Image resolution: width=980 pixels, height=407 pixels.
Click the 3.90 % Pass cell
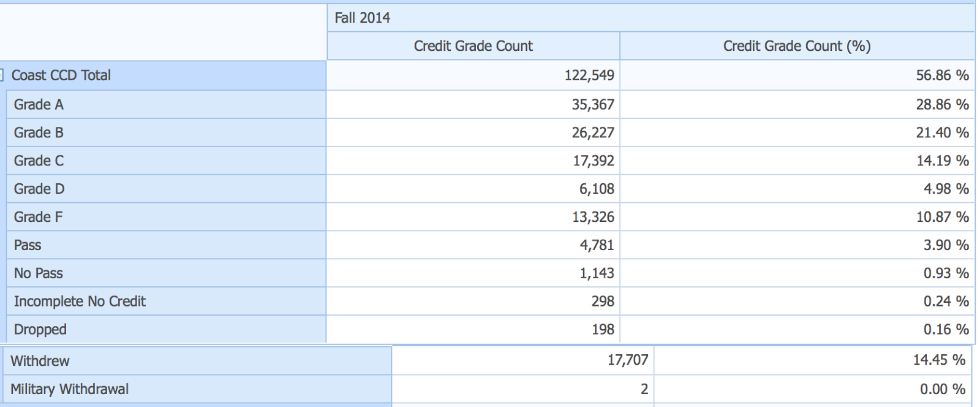(x=797, y=246)
